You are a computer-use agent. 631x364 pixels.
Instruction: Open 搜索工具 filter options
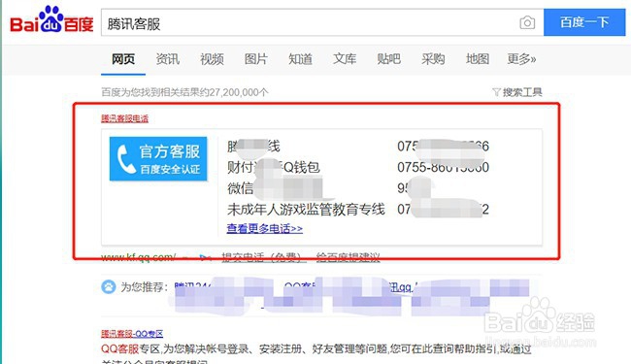[x=517, y=92]
